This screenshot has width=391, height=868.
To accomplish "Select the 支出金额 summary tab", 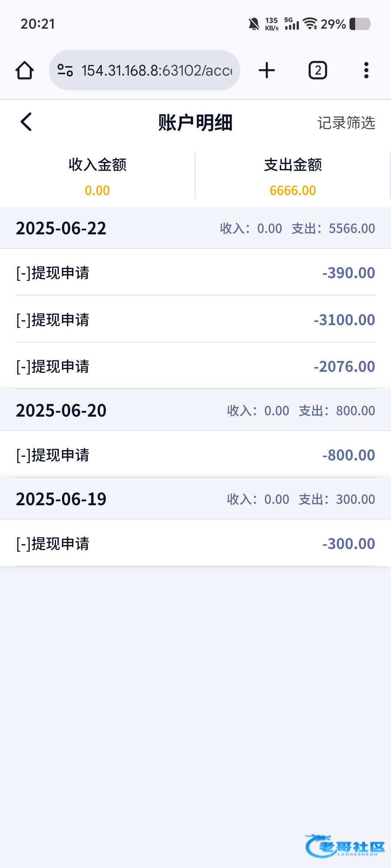I will [x=293, y=176].
